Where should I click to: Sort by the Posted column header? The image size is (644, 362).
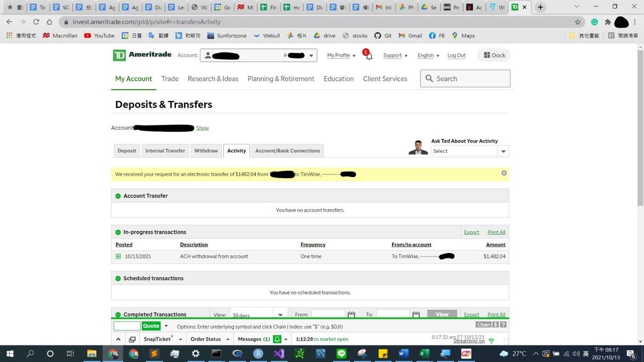point(124,245)
